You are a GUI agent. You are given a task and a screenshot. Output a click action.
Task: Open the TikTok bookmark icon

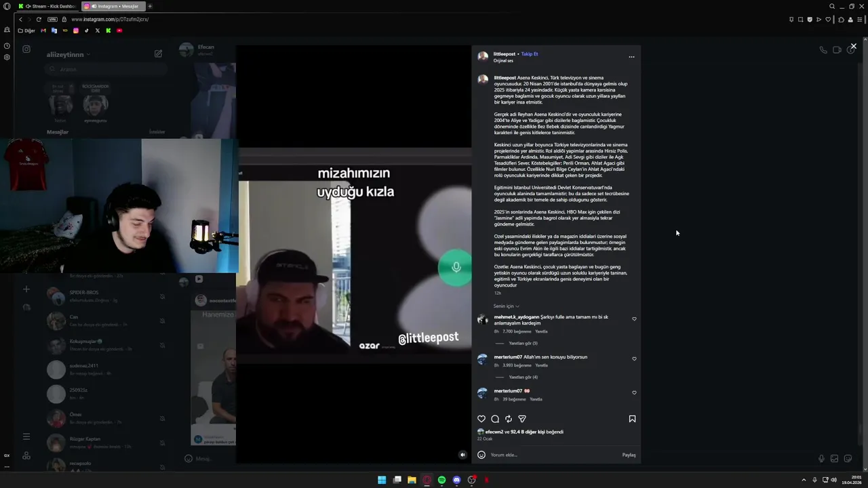[x=86, y=30]
